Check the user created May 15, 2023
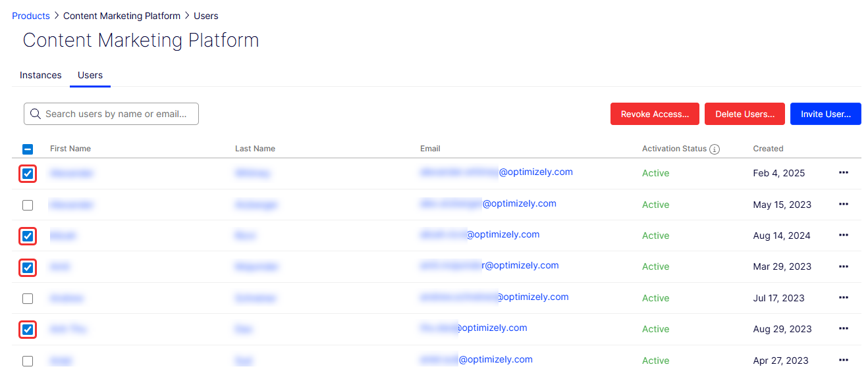The image size is (868, 375). point(28,205)
